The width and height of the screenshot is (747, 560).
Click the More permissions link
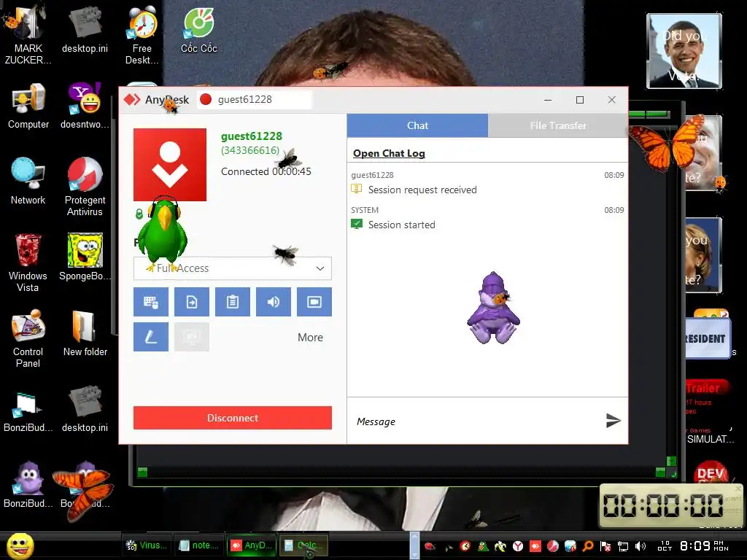point(310,338)
